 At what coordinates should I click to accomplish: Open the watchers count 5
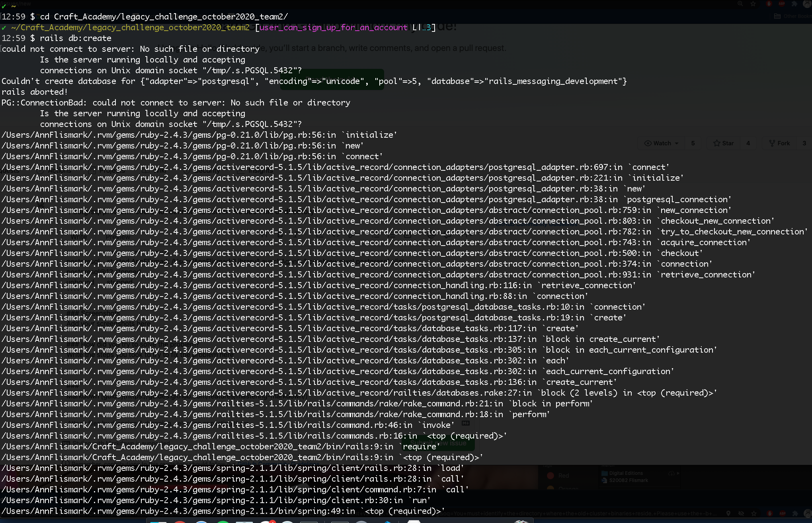693,143
